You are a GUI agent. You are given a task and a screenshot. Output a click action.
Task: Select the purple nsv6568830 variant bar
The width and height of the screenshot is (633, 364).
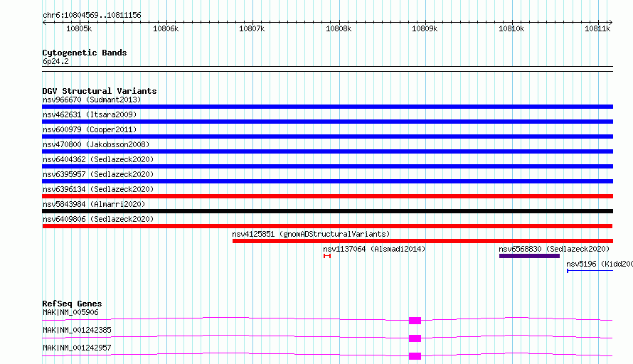click(x=529, y=256)
